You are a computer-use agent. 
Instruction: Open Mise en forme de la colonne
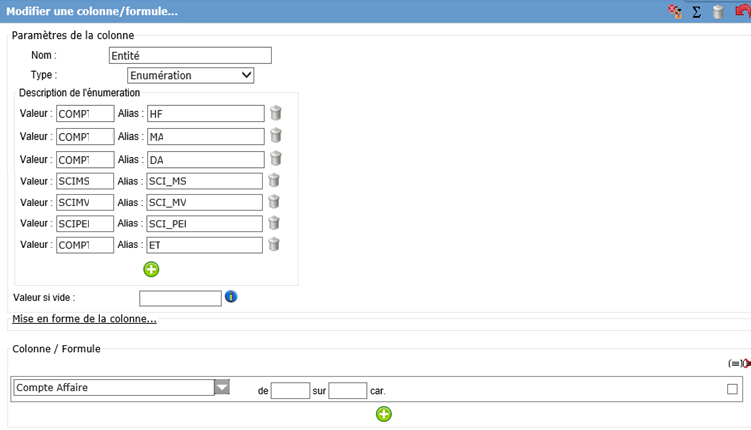(84, 319)
